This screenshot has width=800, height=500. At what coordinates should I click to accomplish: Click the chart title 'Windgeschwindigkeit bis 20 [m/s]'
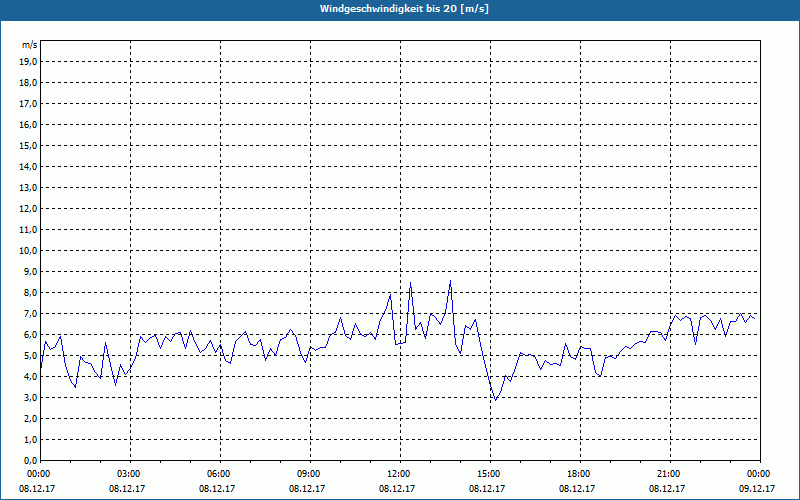[404, 9]
